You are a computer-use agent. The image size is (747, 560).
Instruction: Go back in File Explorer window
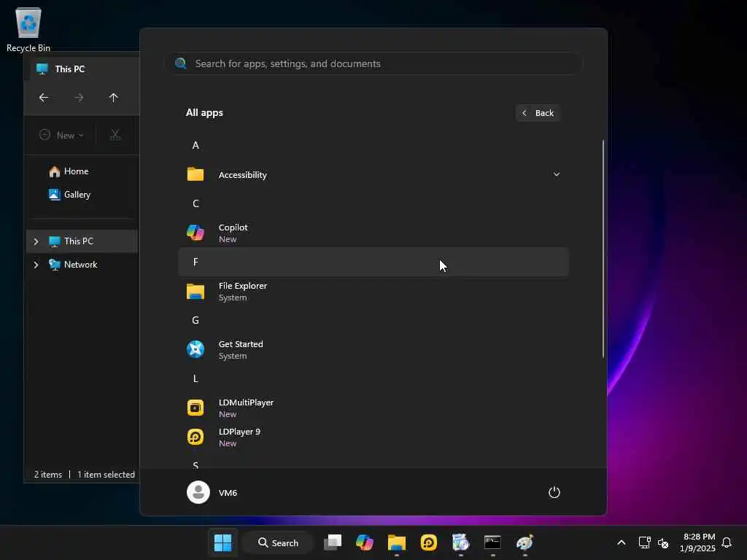pos(44,98)
